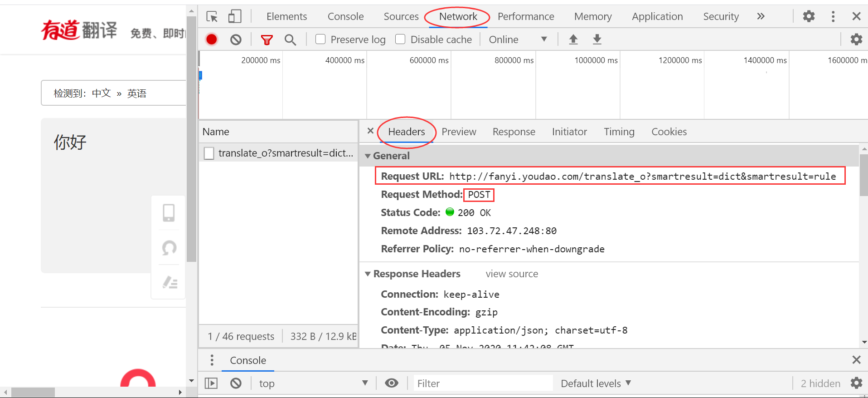Open network search with magnifier icon

pyautogui.click(x=290, y=40)
